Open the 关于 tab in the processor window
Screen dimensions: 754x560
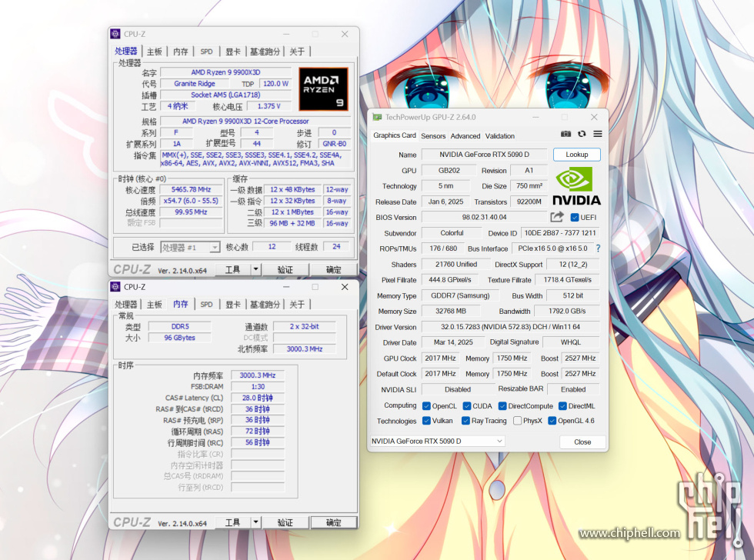coord(297,52)
